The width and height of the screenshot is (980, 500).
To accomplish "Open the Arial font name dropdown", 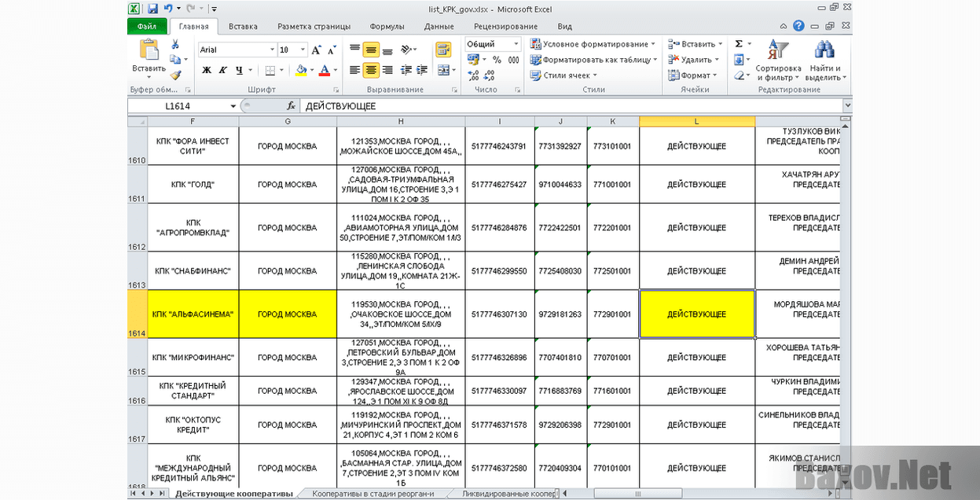I will click(272, 50).
